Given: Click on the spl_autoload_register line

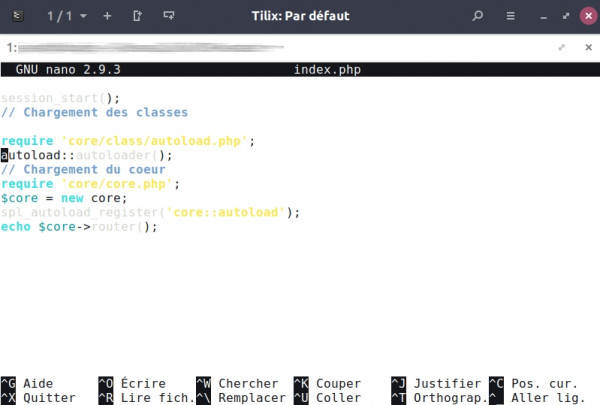Looking at the screenshot, I should (x=150, y=212).
